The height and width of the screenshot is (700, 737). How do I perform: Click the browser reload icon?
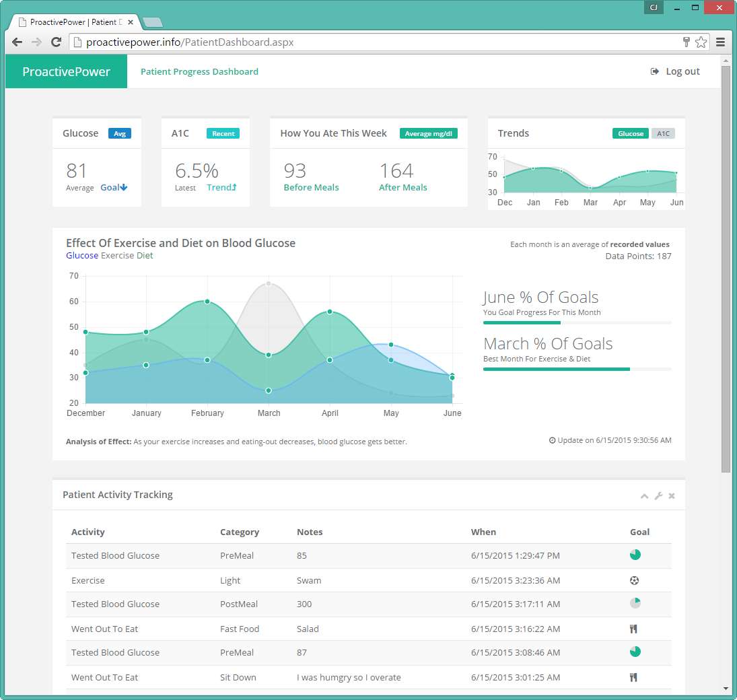pos(56,42)
